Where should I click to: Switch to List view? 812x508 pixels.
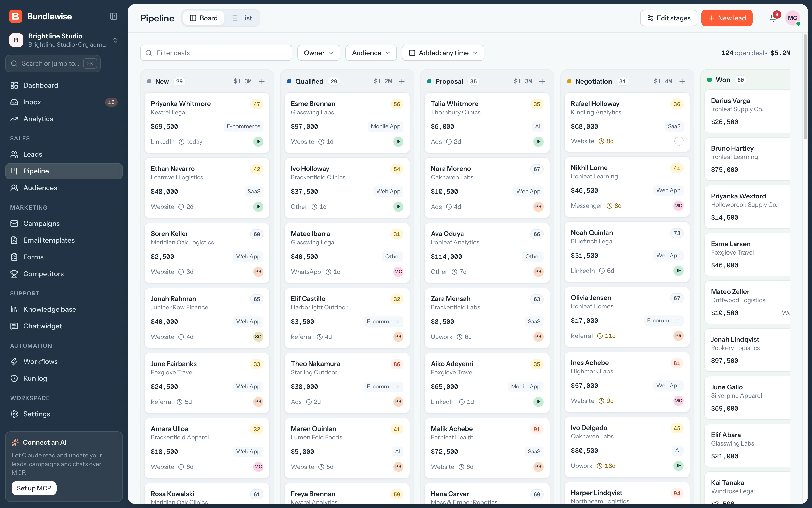[x=242, y=18]
